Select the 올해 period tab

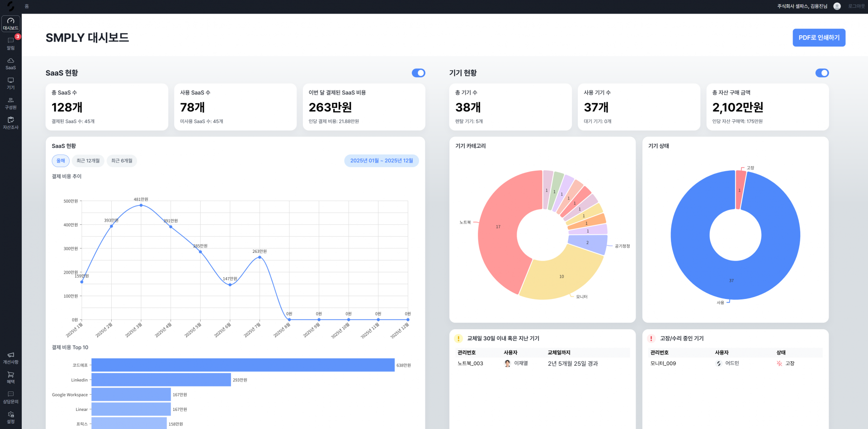[61, 161]
